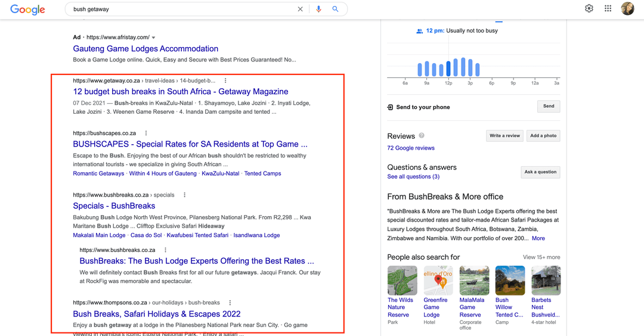Click View 15+ more link
Image resolution: width=644 pixels, height=336 pixels.
[541, 257]
